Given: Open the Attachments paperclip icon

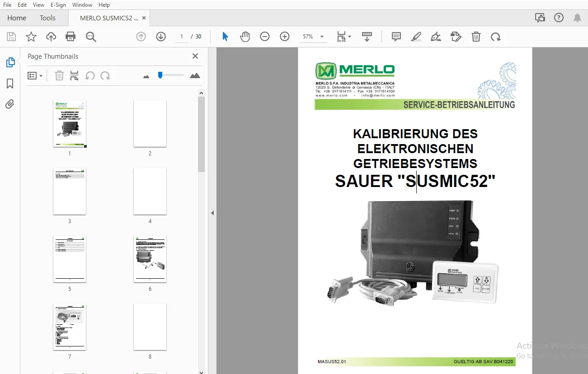Looking at the screenshot, I should coord(10,104).
